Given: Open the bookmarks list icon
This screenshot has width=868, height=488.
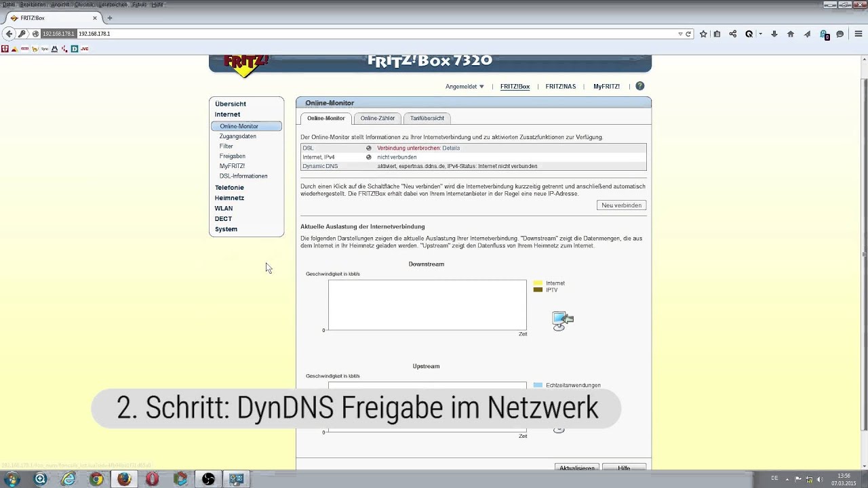Looking at the screenshot, I should pyautogui.click(x=717, y=34).
